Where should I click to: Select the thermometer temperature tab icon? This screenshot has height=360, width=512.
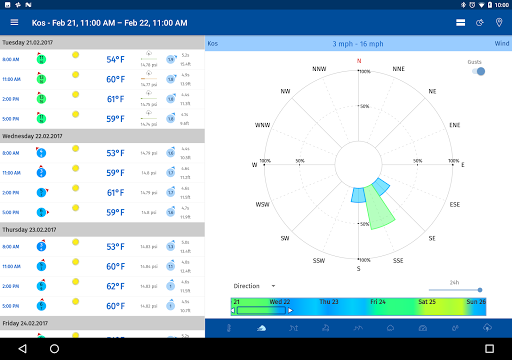click(x=229, y=328)
